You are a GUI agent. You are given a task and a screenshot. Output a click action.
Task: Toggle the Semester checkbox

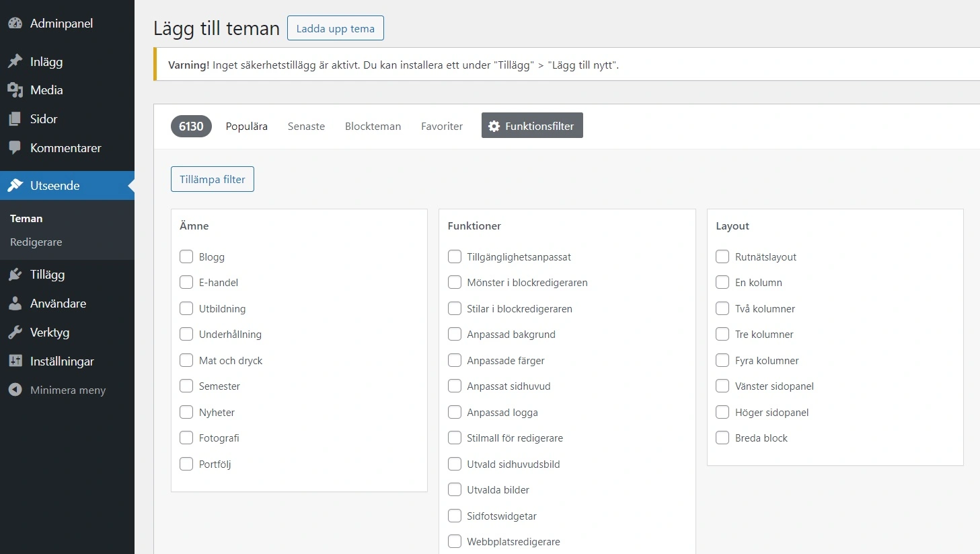(x=186, y=386)
